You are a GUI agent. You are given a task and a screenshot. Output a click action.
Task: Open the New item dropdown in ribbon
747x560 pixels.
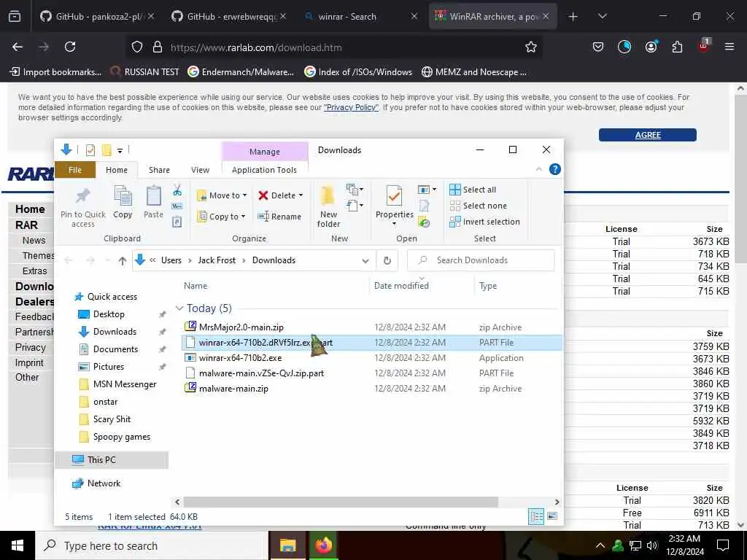point(355,190)
